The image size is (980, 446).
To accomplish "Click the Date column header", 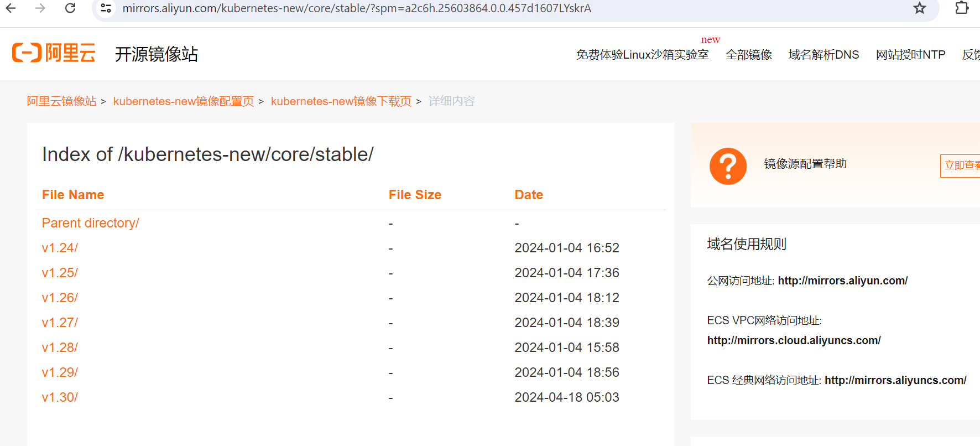I will pos(529,195).
